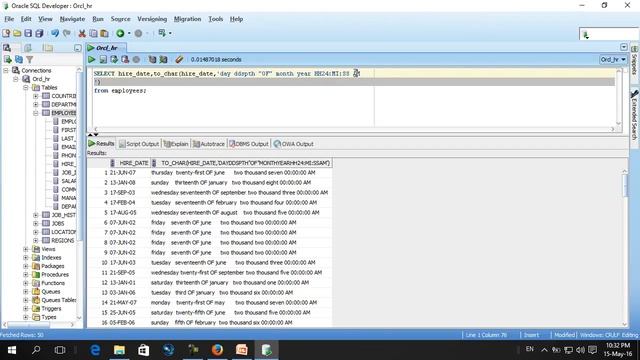Collapse the Tables tree node
The image size is (640, 360).
pos(26,87)
